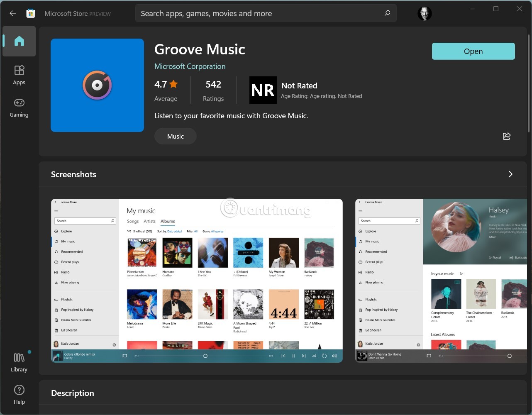Open the Groove Music app
Image resolution: width=532 pixels, height=415 pixels.
(473, 51)
